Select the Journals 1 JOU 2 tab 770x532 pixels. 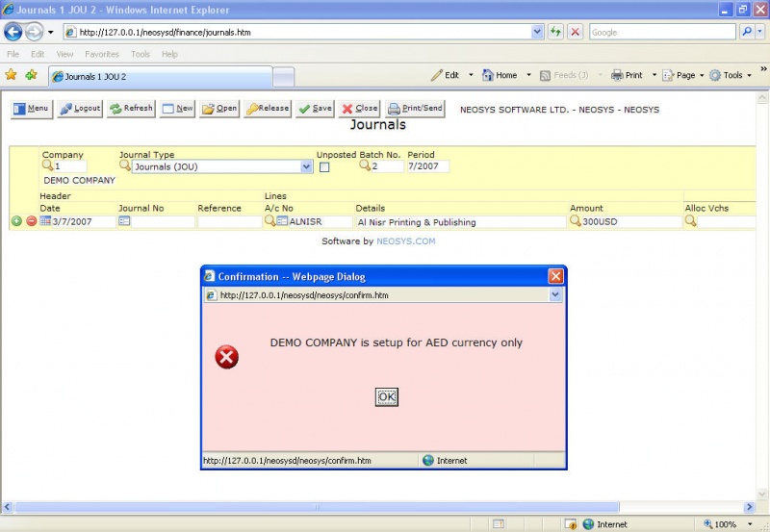[160, 77]
